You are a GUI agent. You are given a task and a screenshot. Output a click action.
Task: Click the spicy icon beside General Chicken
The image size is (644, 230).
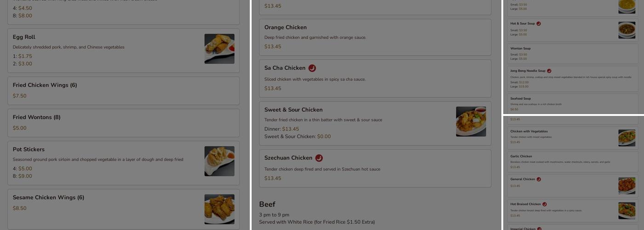pos(539,179)
